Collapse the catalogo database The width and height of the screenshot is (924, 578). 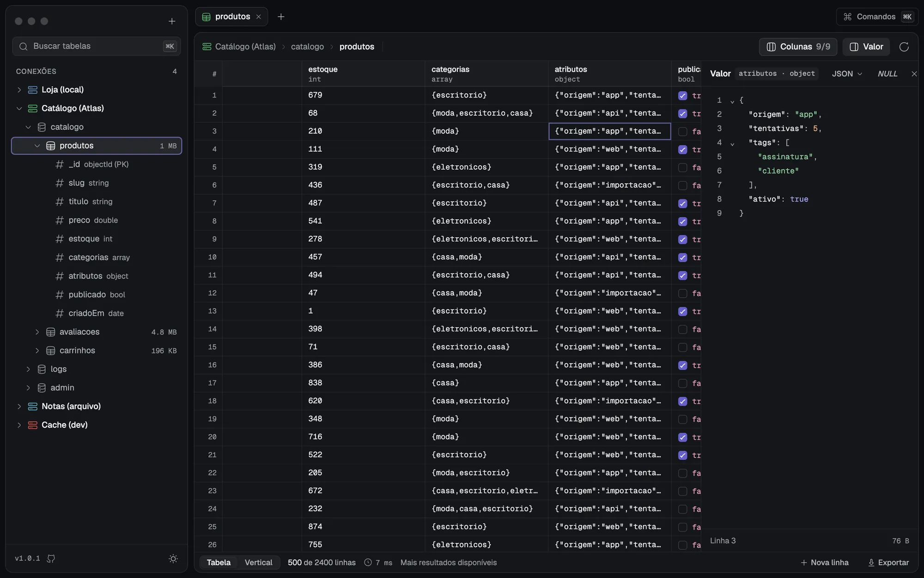tap(28, 127)
